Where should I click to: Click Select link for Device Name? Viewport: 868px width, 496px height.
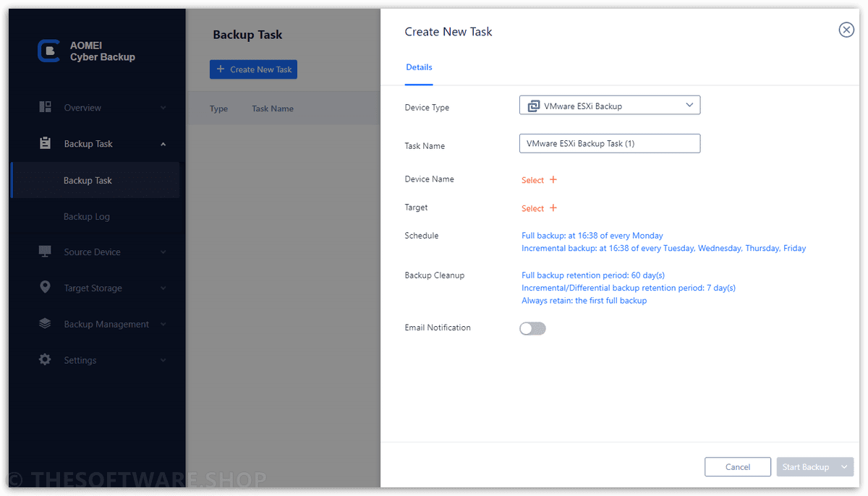[x=532, y=180]
